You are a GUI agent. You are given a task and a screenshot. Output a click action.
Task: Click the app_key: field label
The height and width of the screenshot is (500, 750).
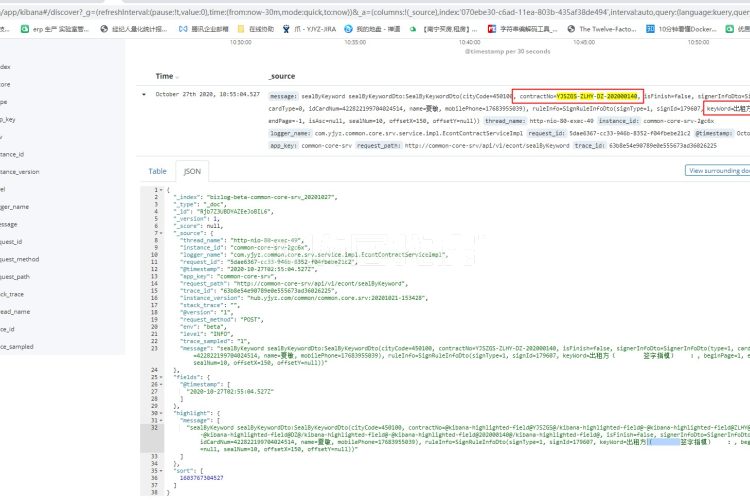coord(283,146)
